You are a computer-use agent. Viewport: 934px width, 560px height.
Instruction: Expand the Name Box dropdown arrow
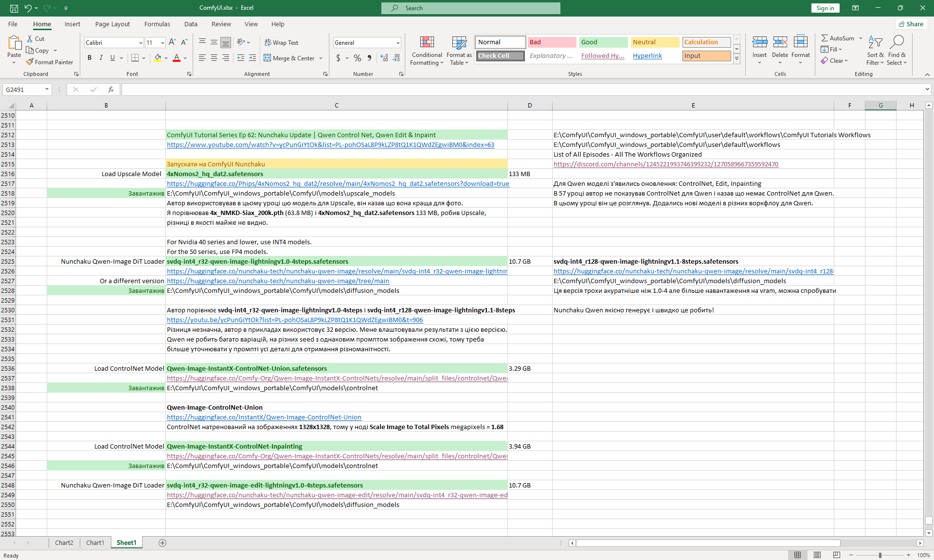point(47,90)
